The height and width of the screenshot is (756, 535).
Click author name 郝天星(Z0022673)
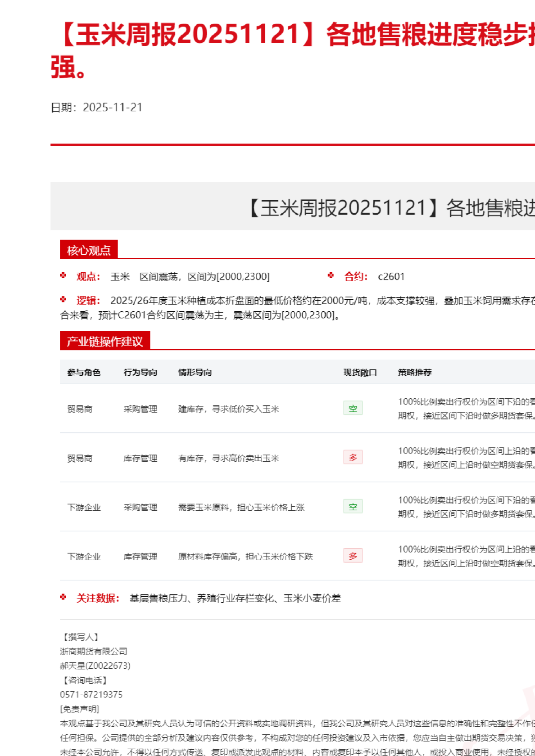(95, 666)
